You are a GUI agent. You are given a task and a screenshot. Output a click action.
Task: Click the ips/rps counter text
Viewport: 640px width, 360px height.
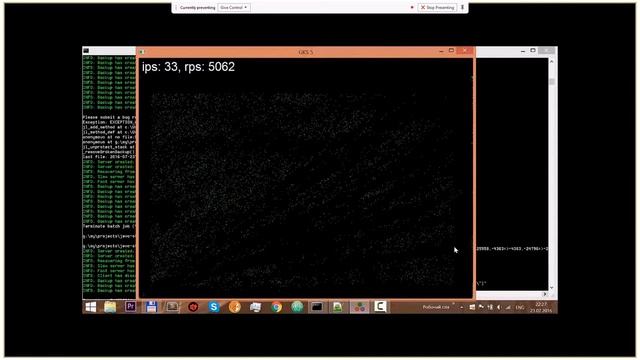click(x=188, y=67)
